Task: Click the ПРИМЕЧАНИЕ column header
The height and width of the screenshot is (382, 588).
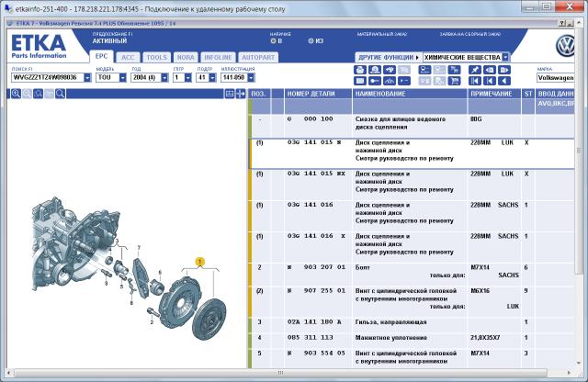Action: click(x=494, y=94)
